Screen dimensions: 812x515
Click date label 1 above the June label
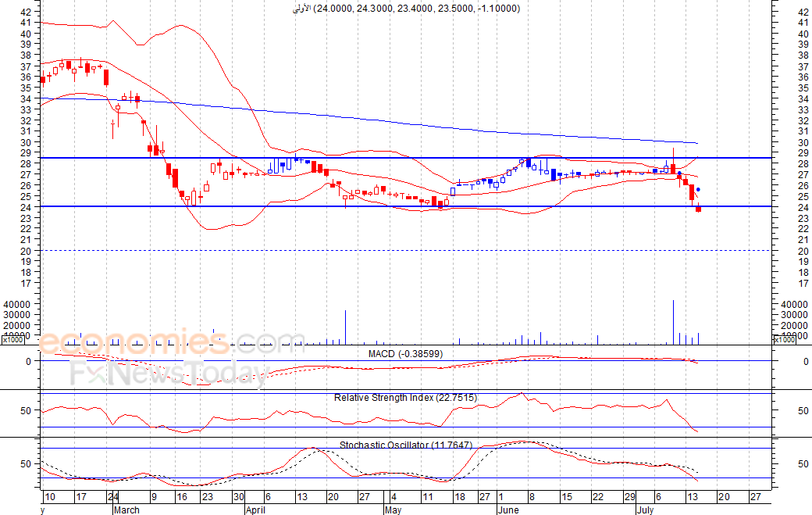[500, 497]
